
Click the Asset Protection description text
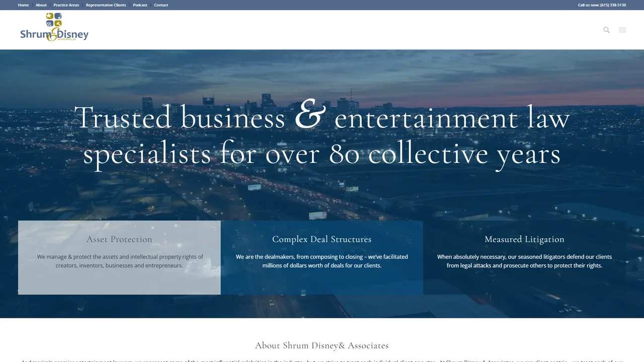(x=119, y=261)
